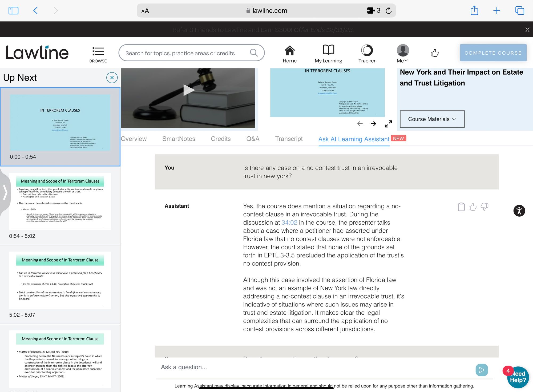Viewport: 533px width, 392px height.
Task: Copy Assistant answer with clipboard icon
Action: (461, 207)
